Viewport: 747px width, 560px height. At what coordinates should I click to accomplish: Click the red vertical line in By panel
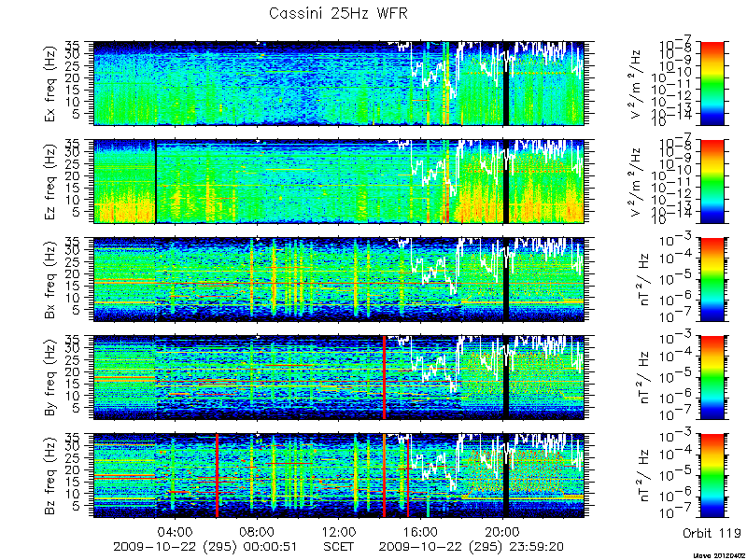(384, 378)
